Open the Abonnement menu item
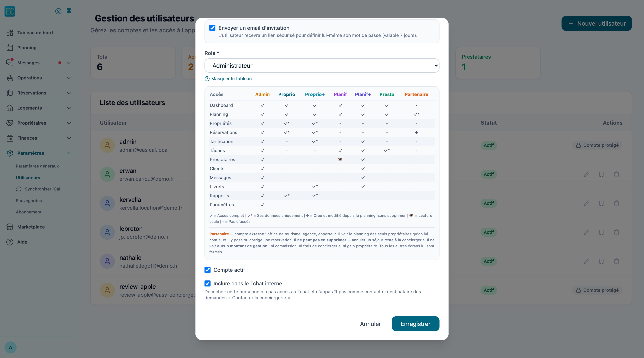This screenshot has height=358, width=644. (28, 212)
